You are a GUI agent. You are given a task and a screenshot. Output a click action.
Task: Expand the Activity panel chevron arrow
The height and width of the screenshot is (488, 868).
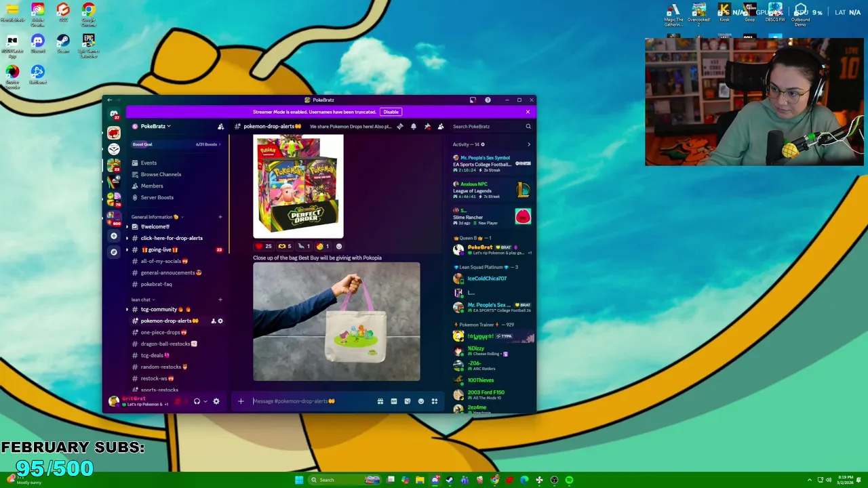(x=529, y=144)
